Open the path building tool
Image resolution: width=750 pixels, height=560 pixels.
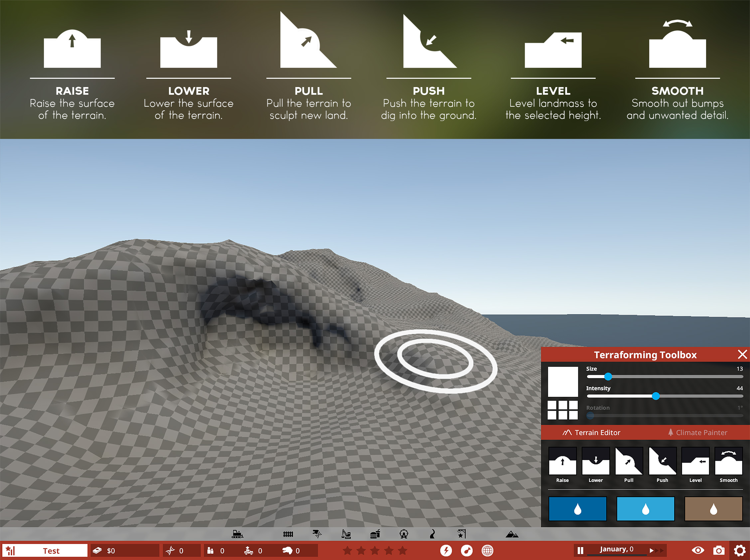[x=432, y=534]
